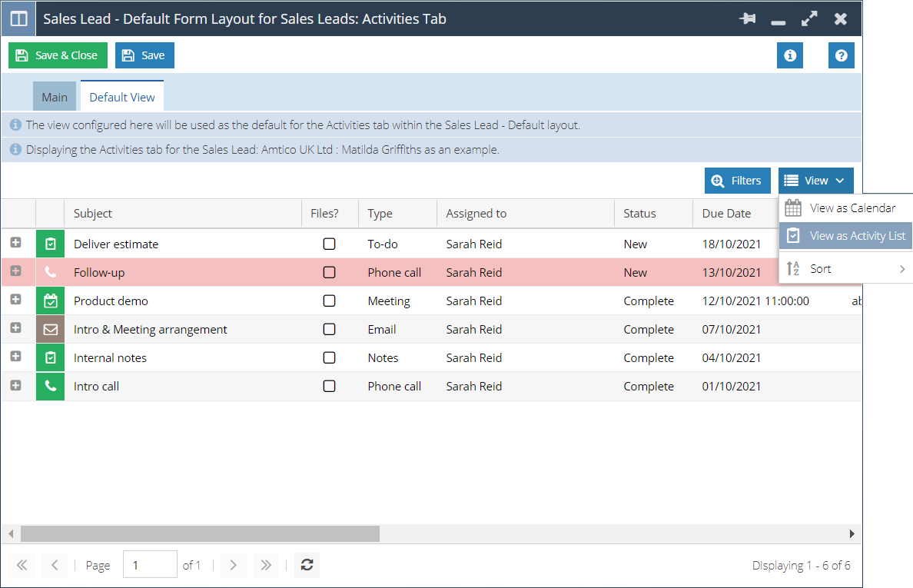Click the email icon for Intro & Meeting arrangement
The image size is (913, 588).
click(x=50, y=329)
